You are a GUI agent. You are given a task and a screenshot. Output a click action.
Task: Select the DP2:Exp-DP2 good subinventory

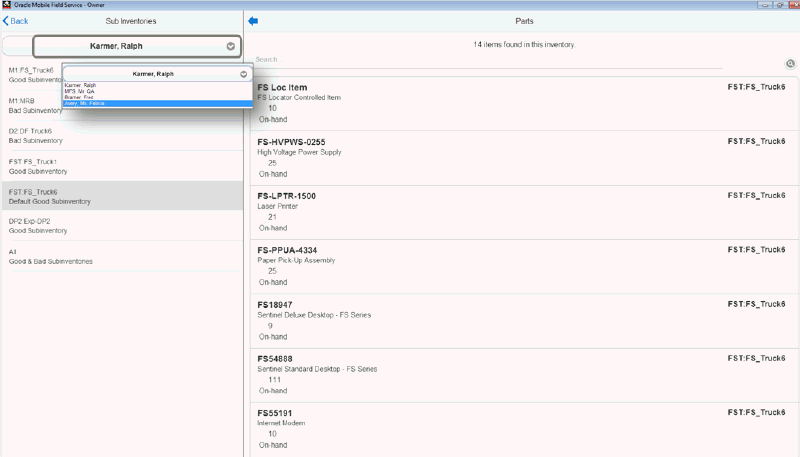pyautogui.click(x=122, y=226)
